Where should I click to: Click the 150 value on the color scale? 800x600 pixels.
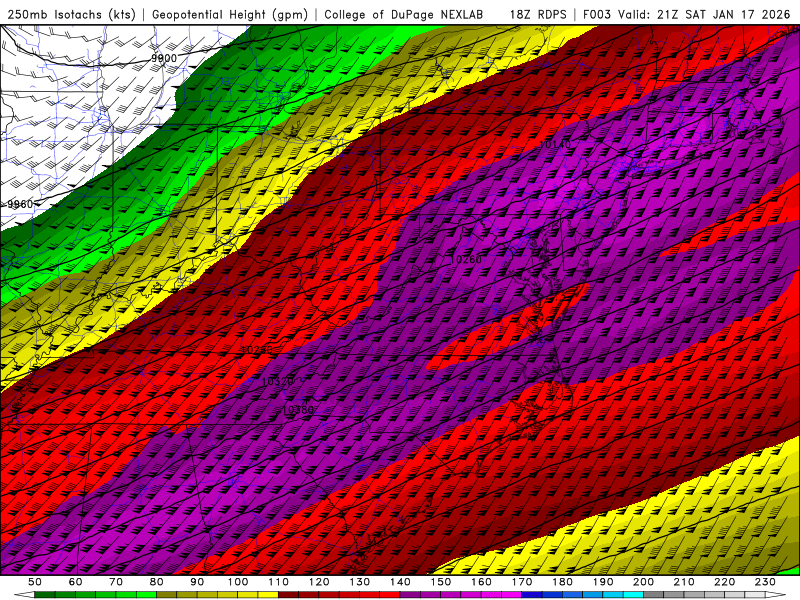pyautogui.click(x=441, y=582)
